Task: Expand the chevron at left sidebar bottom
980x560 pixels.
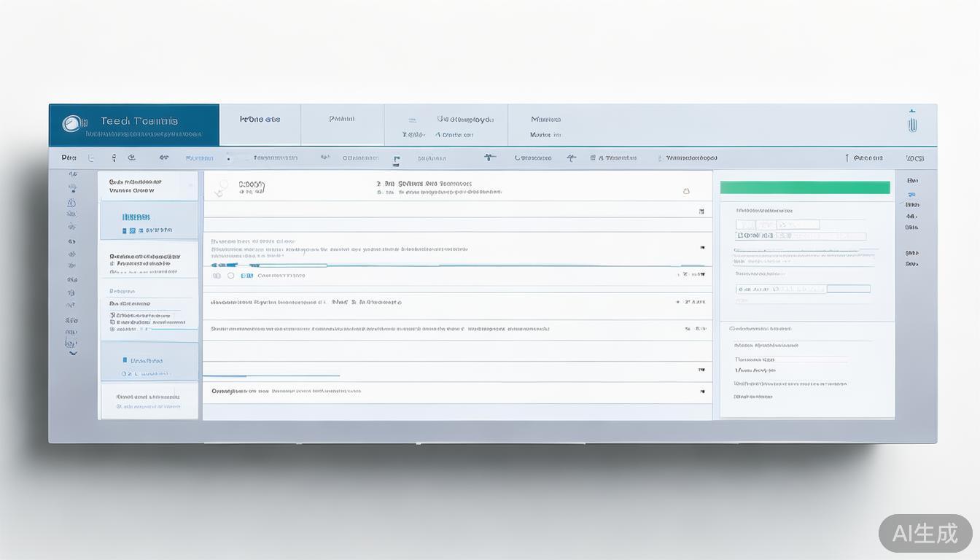Action: coord(72,353)
